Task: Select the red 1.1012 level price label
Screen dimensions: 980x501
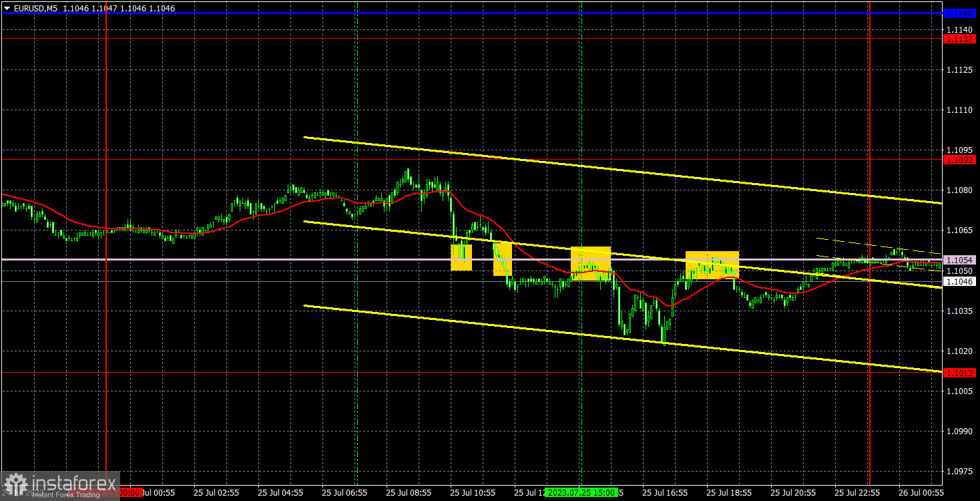Action: point(960,373)
